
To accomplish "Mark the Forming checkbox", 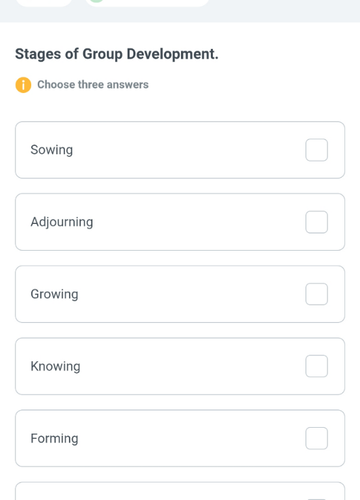I will [x=316, y=438].
